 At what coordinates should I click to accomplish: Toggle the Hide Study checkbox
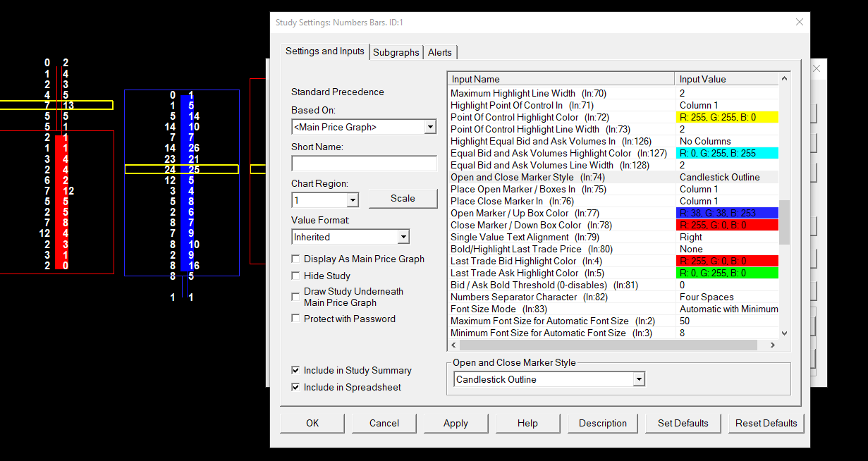click(x=296, y=276)
